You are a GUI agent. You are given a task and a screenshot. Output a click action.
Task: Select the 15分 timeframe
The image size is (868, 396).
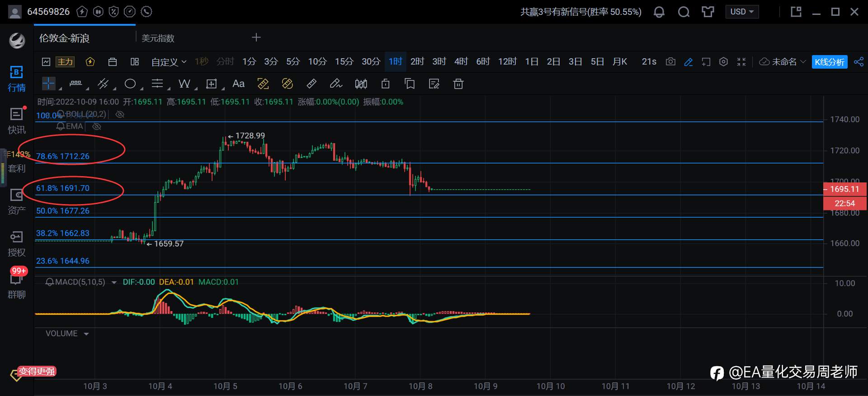(344, 61)
